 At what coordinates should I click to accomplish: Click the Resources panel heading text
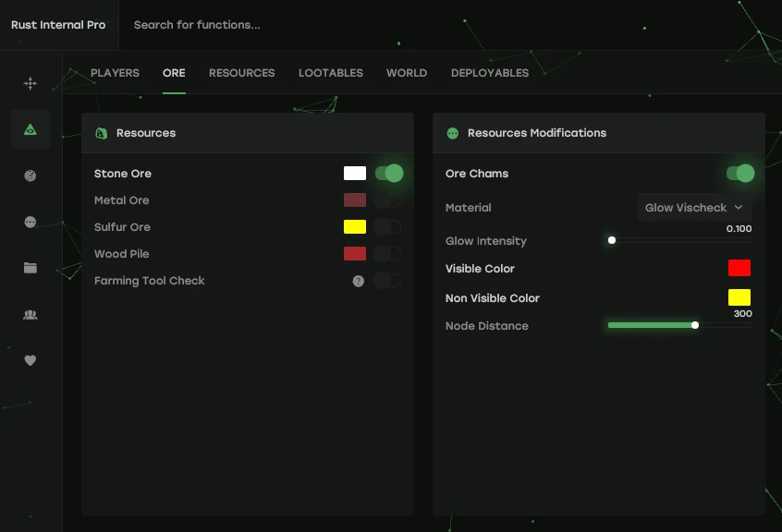pos(146,133)
